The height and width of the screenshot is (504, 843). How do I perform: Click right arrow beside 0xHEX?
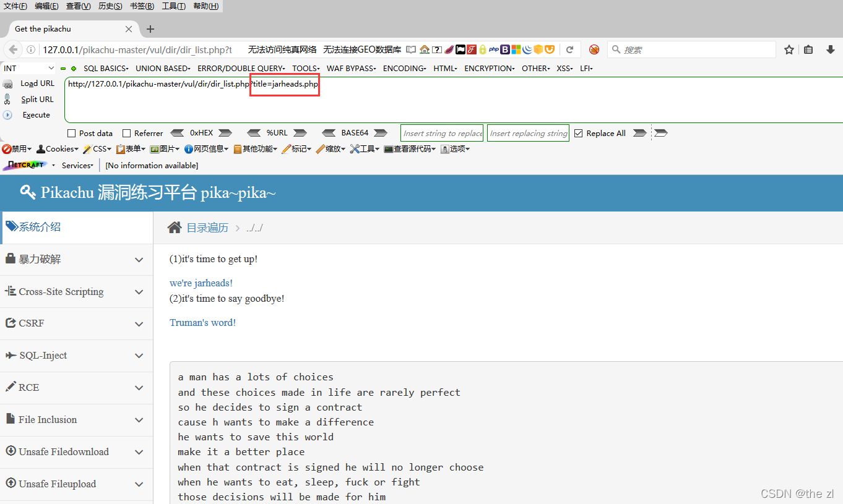click(x=225, y=133)
